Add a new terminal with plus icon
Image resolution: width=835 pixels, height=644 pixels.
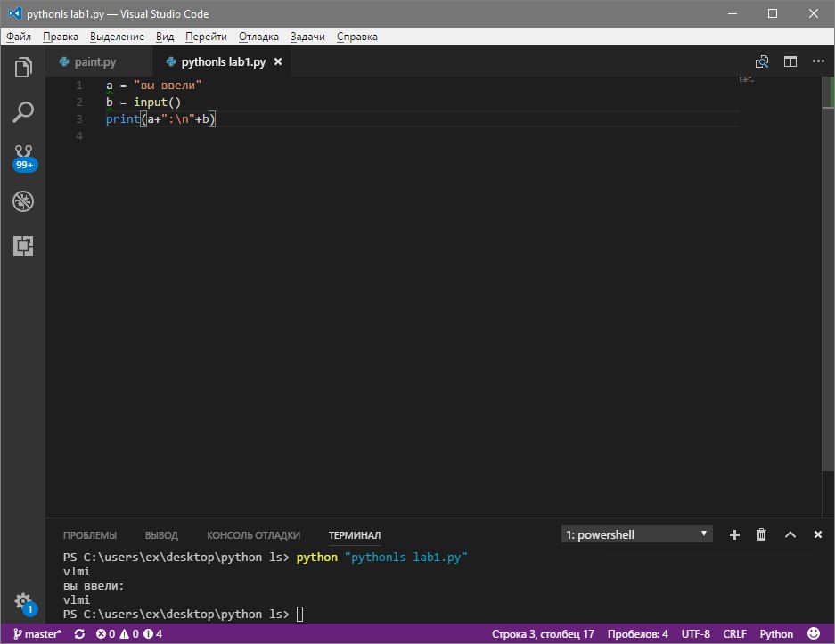click(734, 534)
